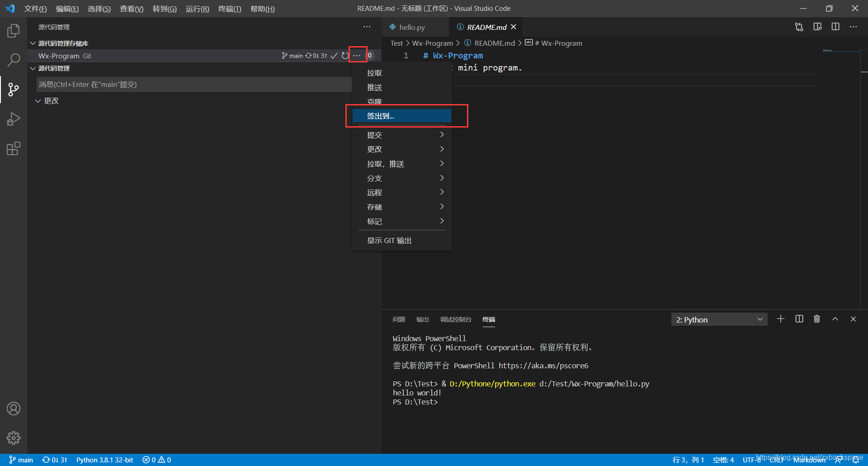Expand the 分支 submenu
This screenshot has height=466, width=868.
402,178
